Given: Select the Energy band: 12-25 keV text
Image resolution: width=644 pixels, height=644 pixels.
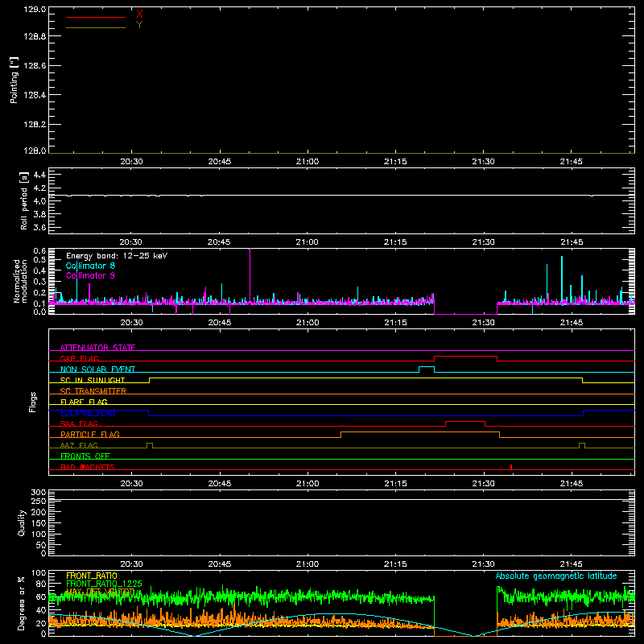Looking at the screenshot, I should 117,256.
